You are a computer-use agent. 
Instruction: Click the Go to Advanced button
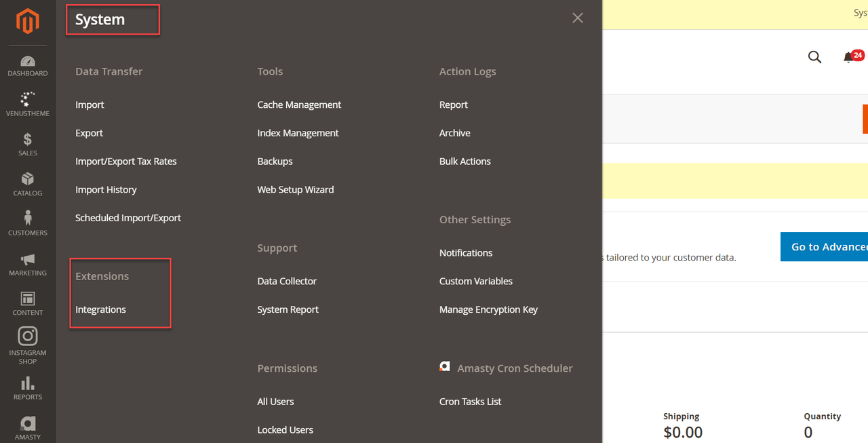[824, 247]
